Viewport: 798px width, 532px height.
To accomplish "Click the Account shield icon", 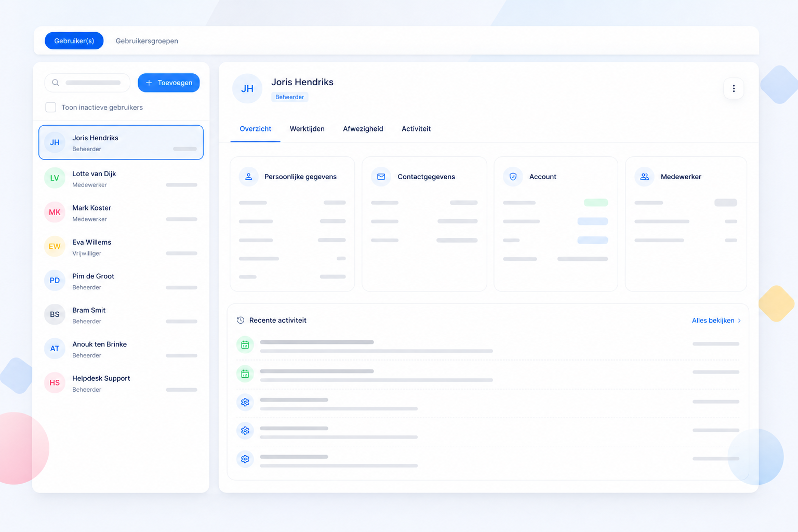I will point(513,177).
